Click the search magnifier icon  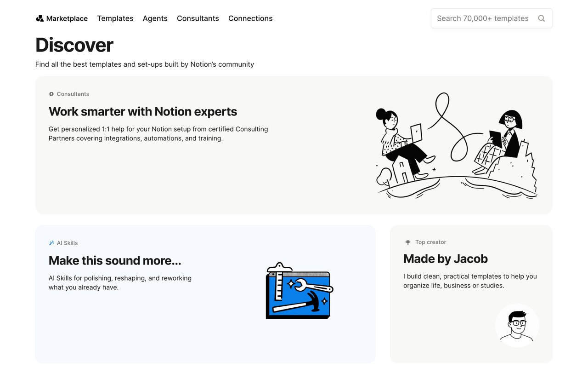pyautogui.click(x=542, y=18)
